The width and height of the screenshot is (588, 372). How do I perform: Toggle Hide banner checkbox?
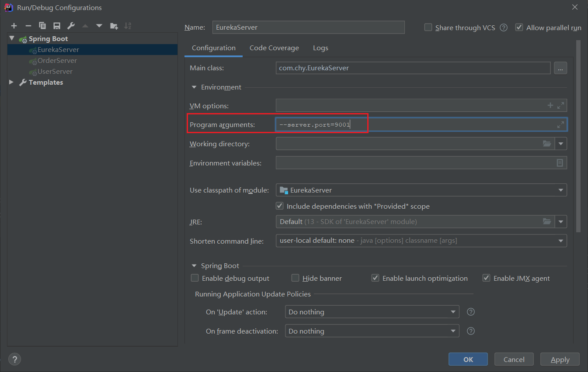click(x=296, y=278)
